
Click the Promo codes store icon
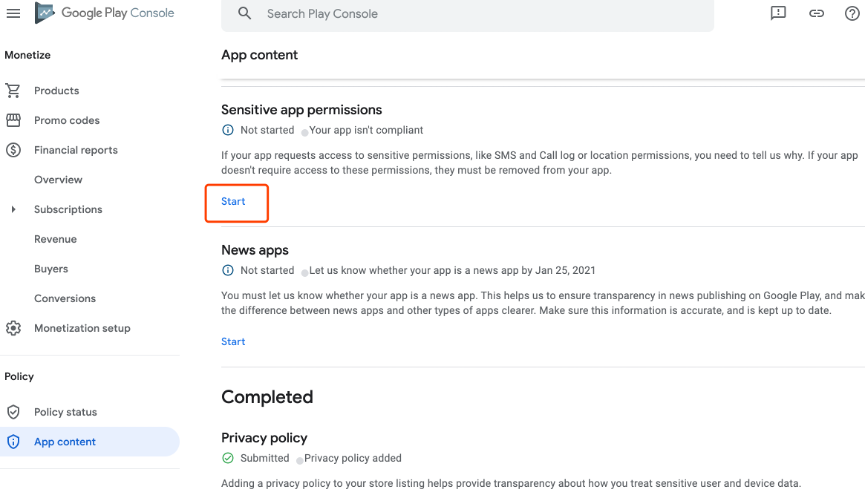13,120
